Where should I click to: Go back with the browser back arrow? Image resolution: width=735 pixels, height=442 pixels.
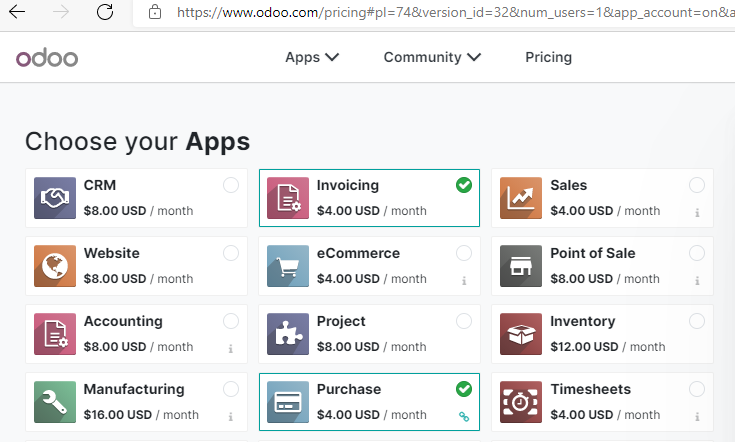[x=17, y=12]
